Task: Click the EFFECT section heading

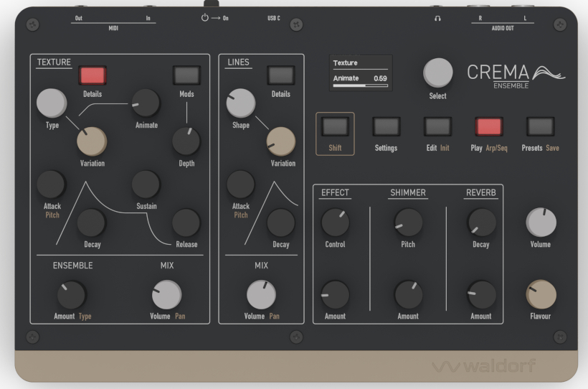Action: pos(336,192)
